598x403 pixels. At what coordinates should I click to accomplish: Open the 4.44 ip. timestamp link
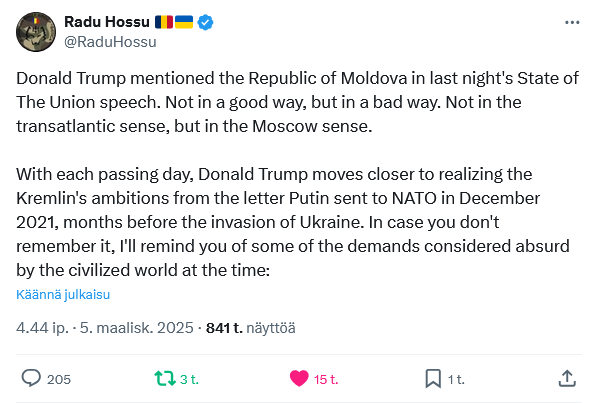42,328
